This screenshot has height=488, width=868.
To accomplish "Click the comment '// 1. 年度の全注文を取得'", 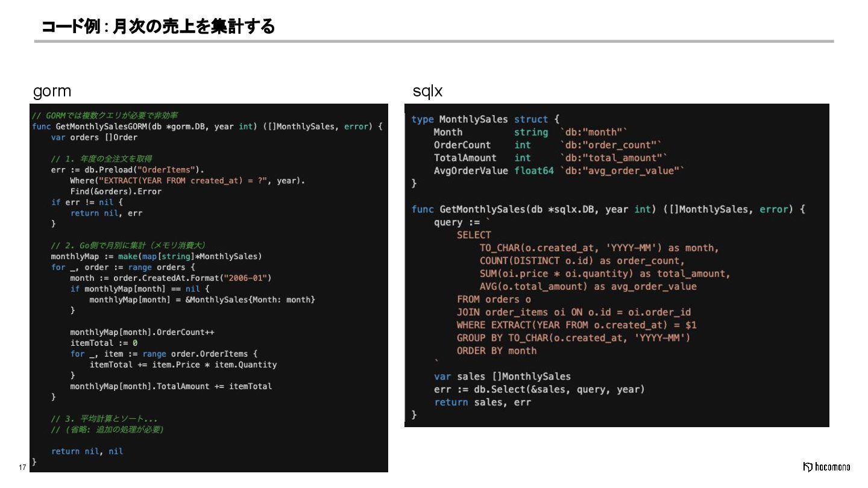I will click(101, 159).
